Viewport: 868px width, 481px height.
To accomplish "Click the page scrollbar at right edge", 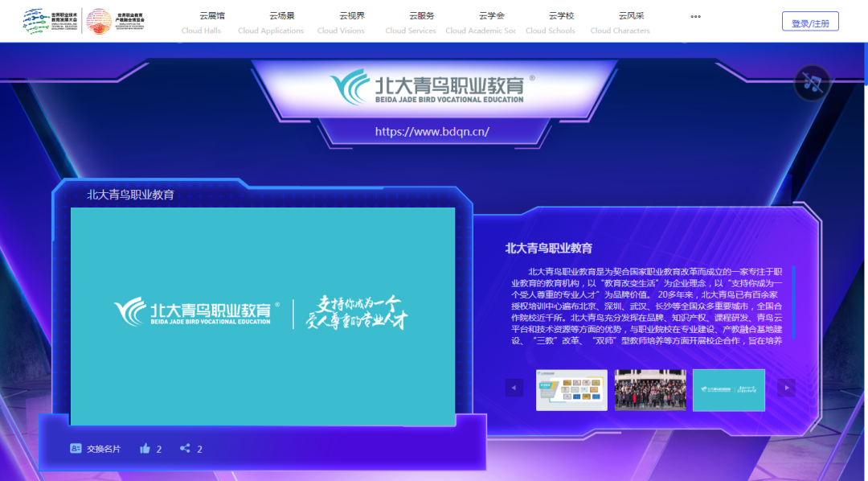I will point(865,64).
